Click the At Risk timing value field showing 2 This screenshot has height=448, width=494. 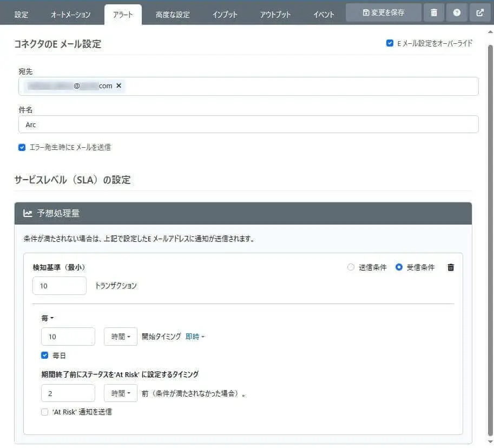(x=68, y=393)
